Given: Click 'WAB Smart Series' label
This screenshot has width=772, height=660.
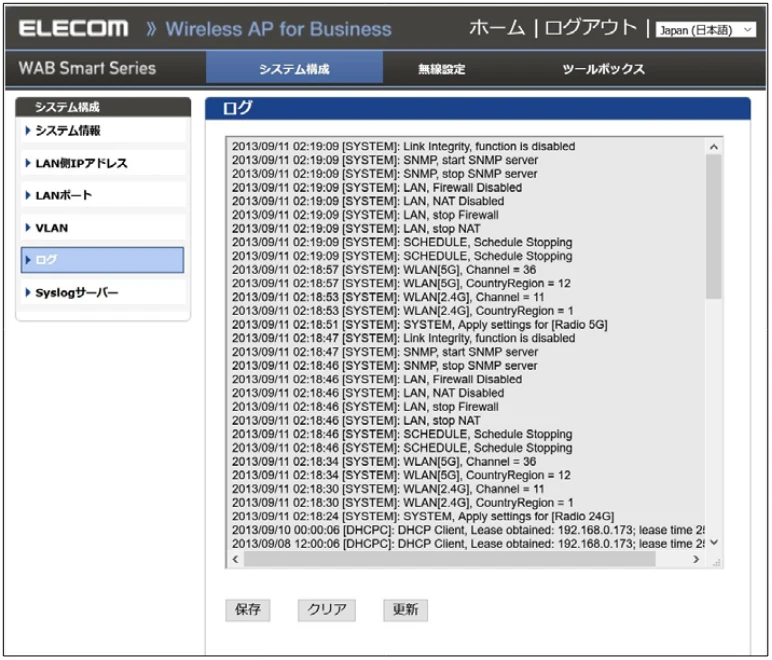Looking at the screenshot, I should [x=87, y=68].
